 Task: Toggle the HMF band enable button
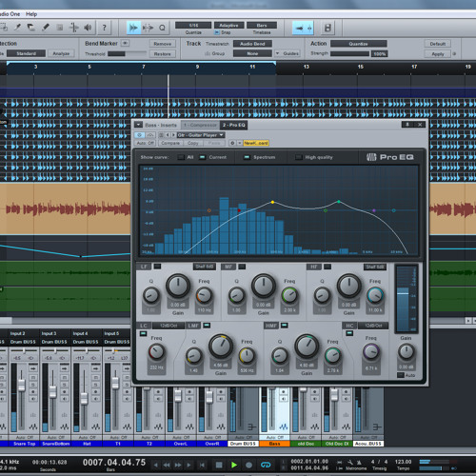[285, 326]
